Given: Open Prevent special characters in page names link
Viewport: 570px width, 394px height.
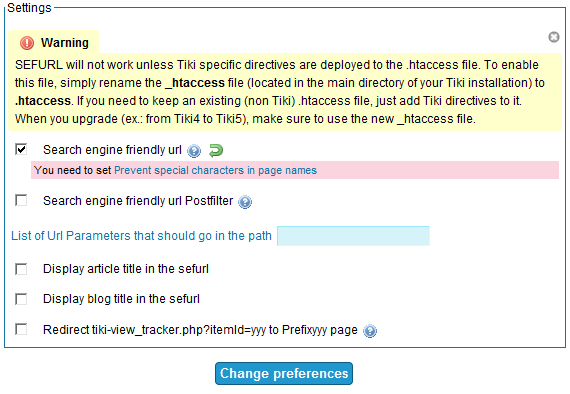Looking at the screenshot, I should pyautogui.click(x=215, y=170).
